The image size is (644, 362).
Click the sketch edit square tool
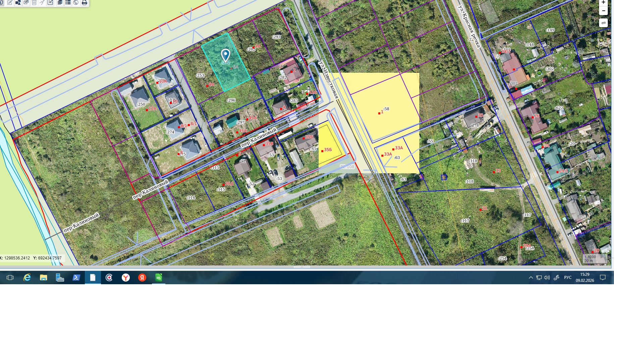point(50,3)
